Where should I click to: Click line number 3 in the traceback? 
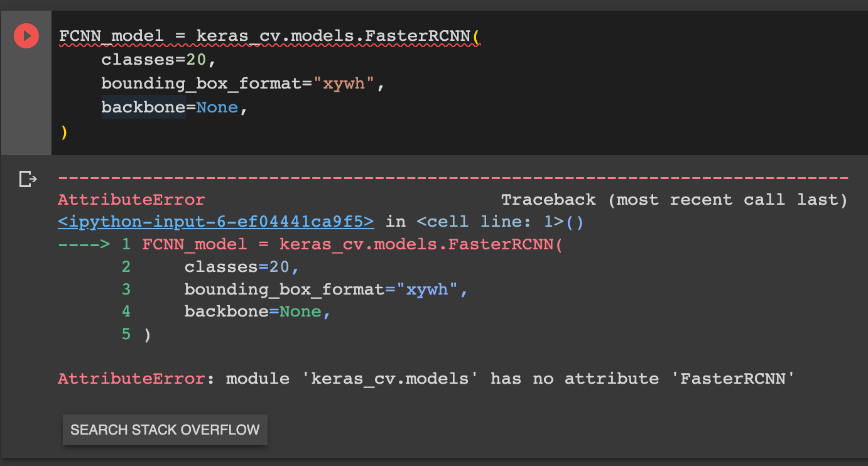pos(126,289)
